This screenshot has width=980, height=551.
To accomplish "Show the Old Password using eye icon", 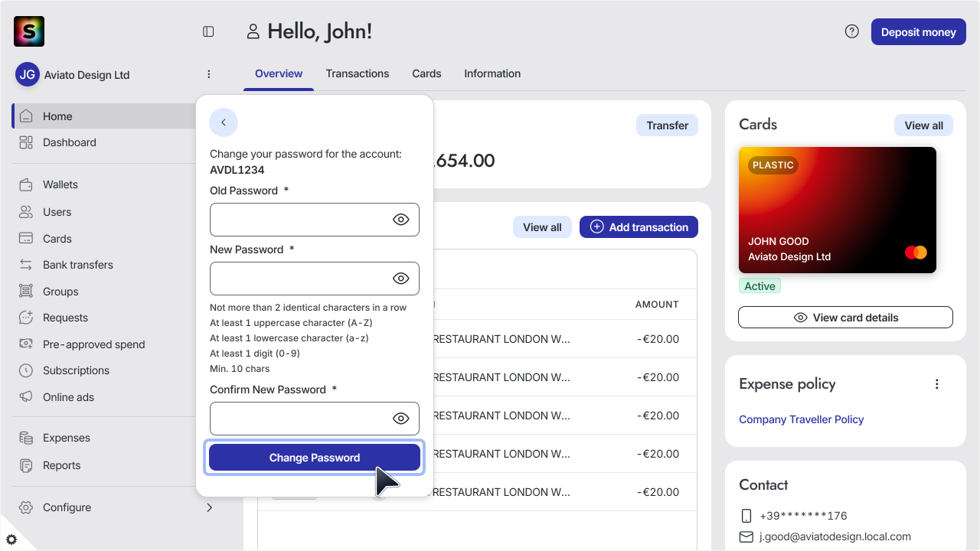I will [x=400, y=220].
